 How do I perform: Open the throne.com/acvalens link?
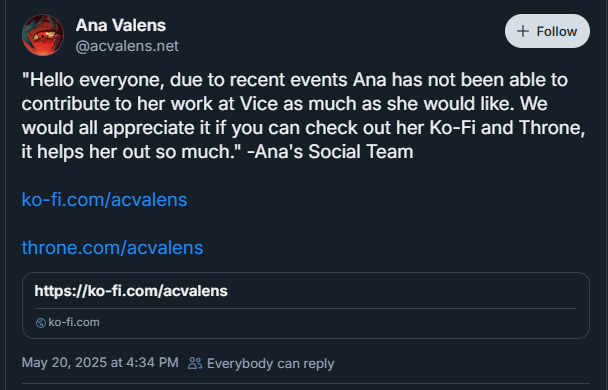pos(112,248)
